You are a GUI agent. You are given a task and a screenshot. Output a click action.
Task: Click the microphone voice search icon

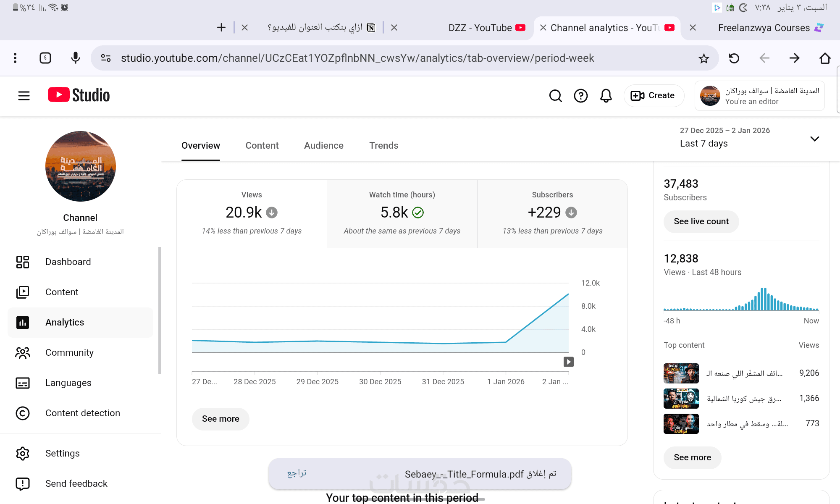click(76, 58)
